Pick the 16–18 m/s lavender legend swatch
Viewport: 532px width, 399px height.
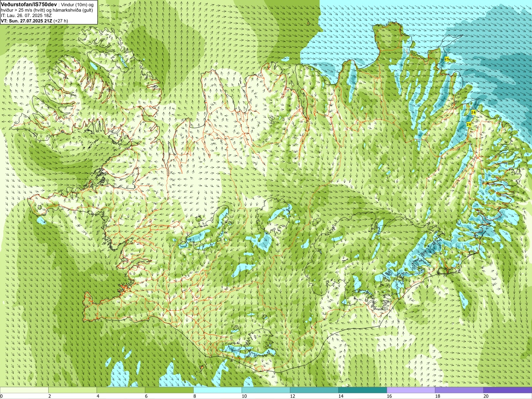point(411,390)
